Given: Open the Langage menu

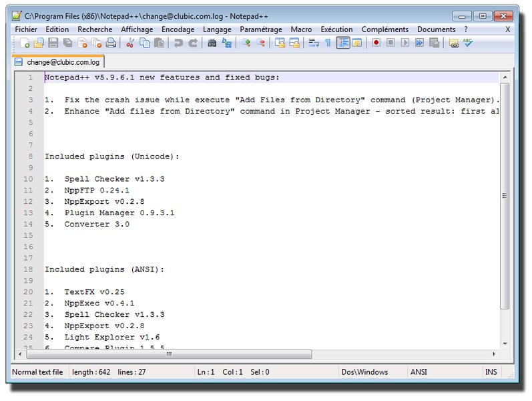Looking at the screenshot, I should [x=217, y=29].
